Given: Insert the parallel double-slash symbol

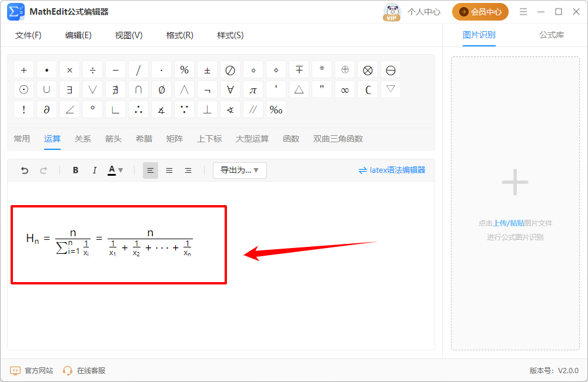Looking at the screenshot, I should [x=253, y=110].
